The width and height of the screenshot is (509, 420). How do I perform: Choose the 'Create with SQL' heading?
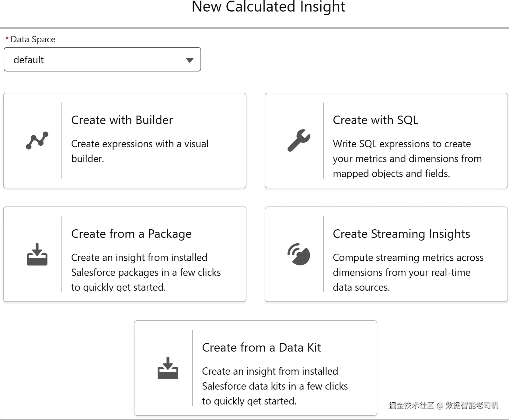click(375, 120)
